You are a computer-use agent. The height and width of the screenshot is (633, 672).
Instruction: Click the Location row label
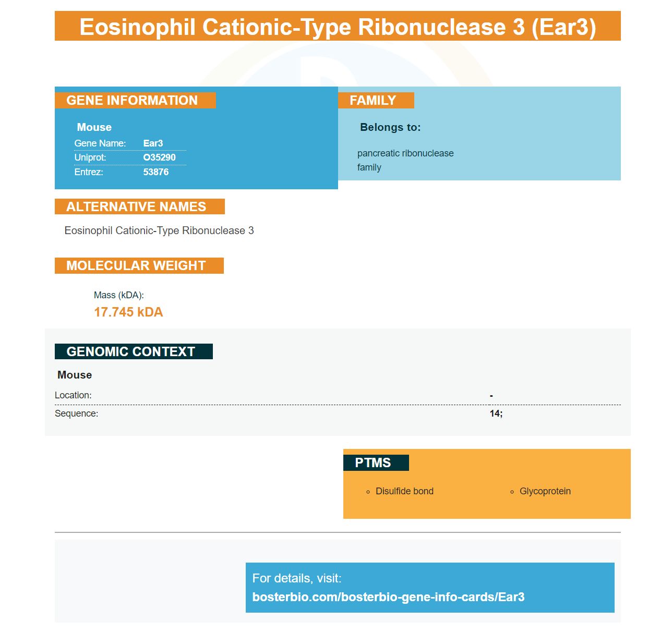click(x=73, y=395)
